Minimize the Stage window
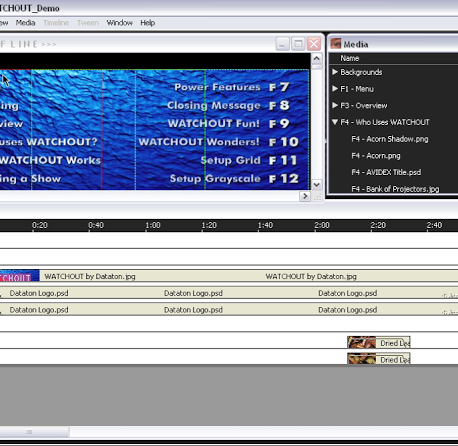This screenshot has height=446, width=458. click(282, 44)
